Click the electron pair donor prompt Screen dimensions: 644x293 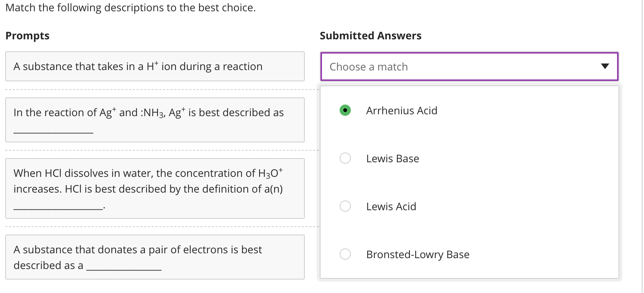coord(155,257)
